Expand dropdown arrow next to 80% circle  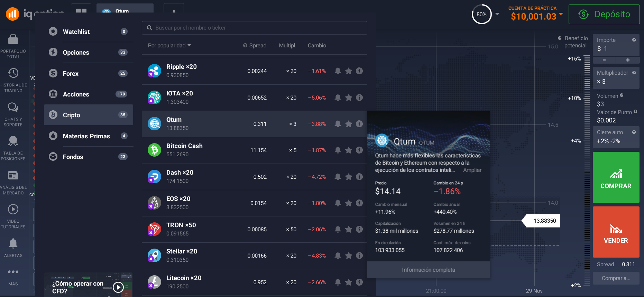tap(497, 14)
